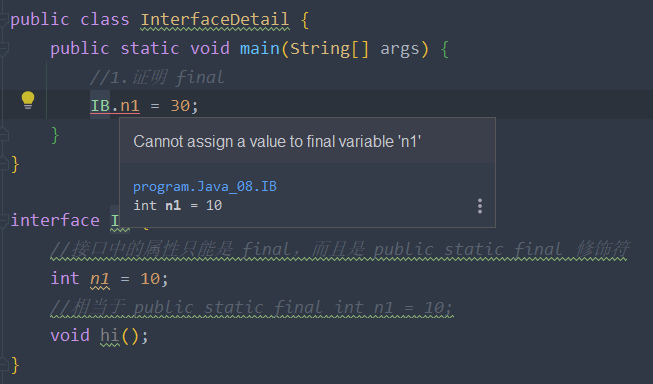This screenshot has width=653, height=384.
Task: Click the interface keyword
Action: (55, 220)
